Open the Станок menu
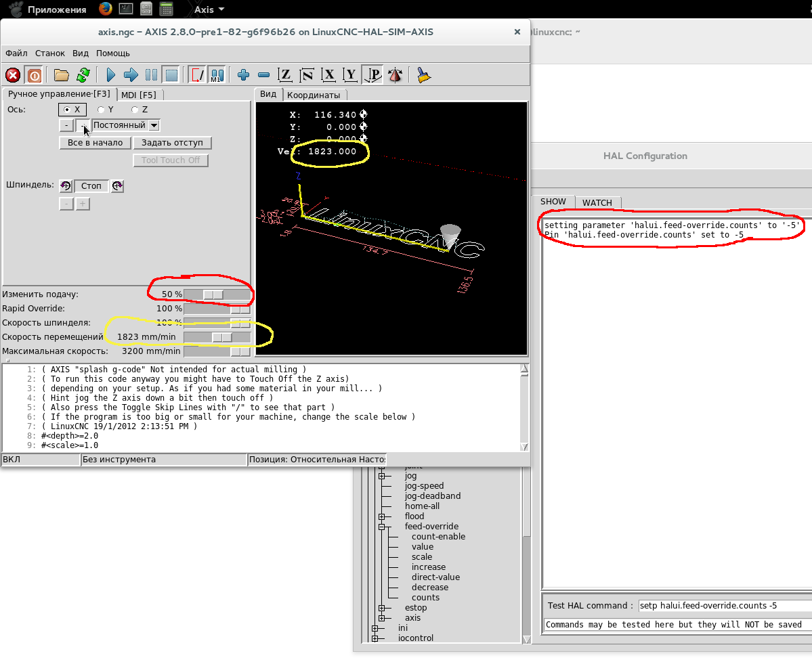This screenshot has height=662, width=812. pos(50,53)
